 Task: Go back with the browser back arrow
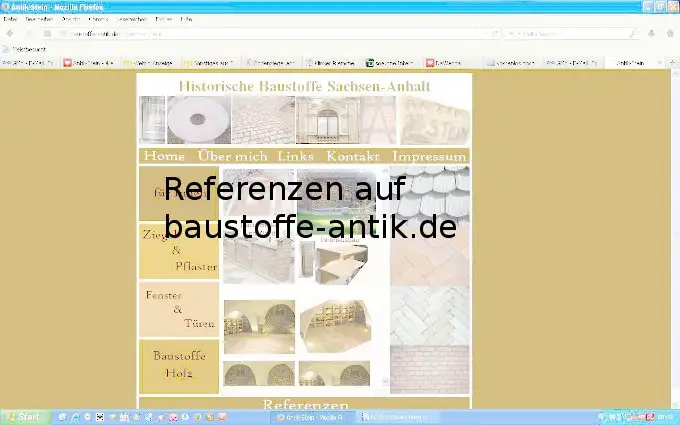[x=10, y=34]
